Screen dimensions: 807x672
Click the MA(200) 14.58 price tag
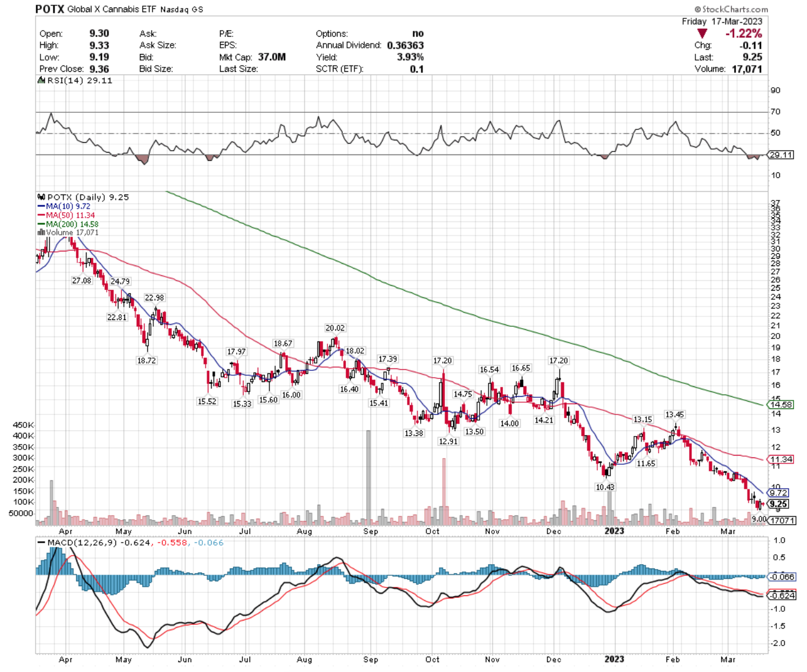(x=781, y=405)
